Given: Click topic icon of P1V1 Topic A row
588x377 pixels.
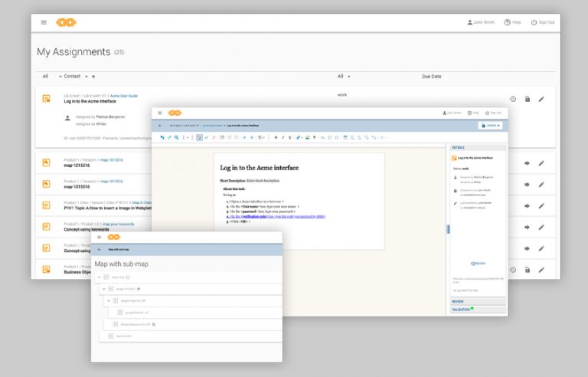Looking at the screenshot, I should click(x=46, y=205).
